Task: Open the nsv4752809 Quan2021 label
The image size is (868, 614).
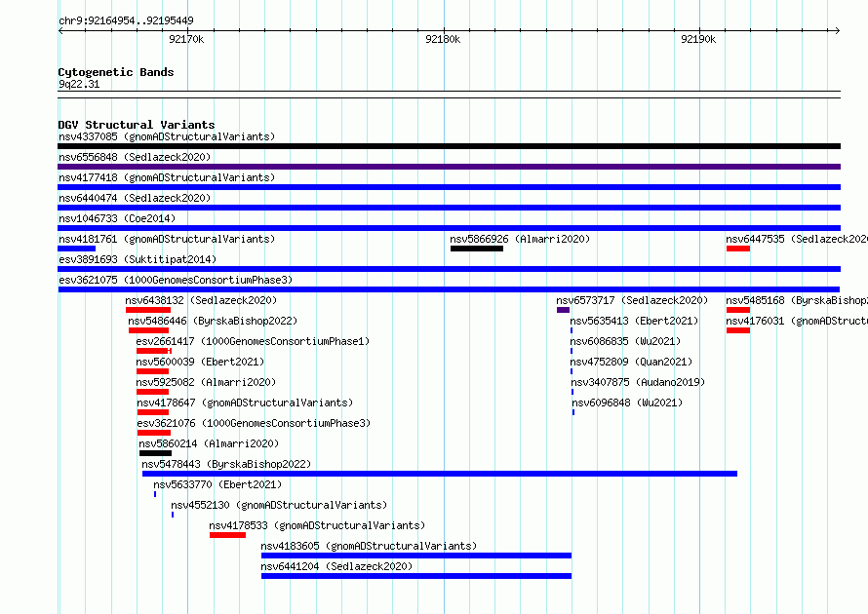Action: [x=632, y=362]
